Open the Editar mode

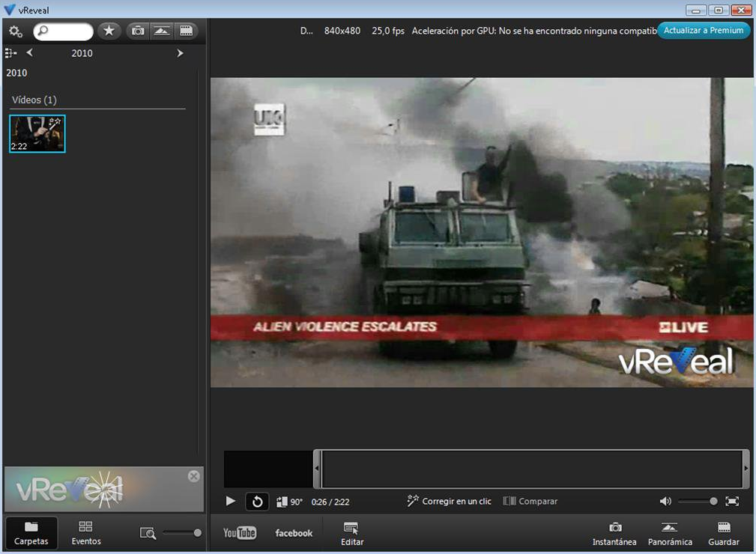[x=352, y=534]
